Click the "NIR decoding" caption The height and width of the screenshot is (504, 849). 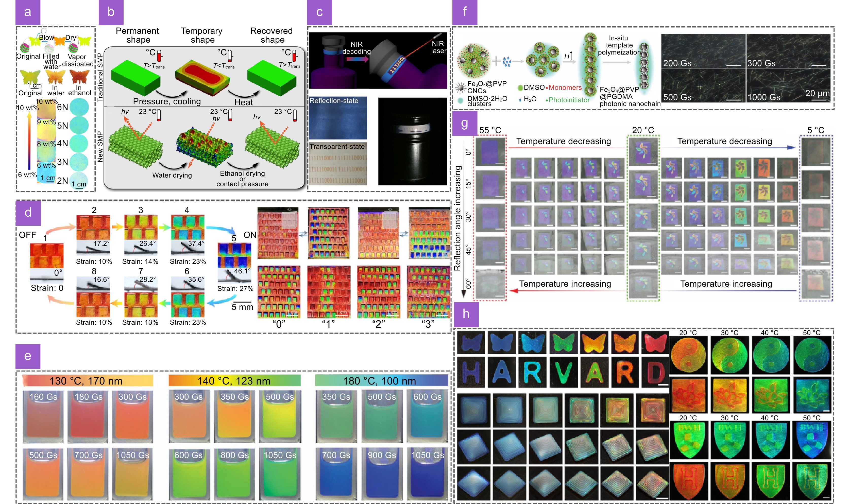pyautogui.click(x=356, y=48)
